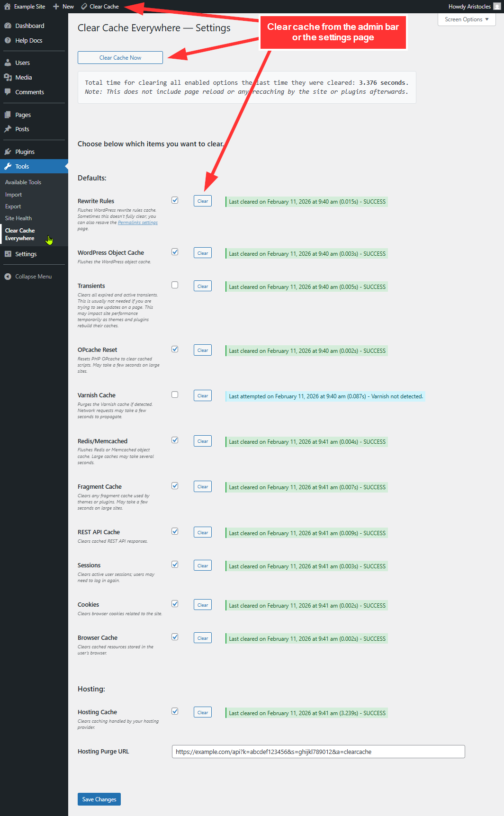The image size is (504, 816).
Task: Enable the Transients checkbox
Action: pos(175,285)
